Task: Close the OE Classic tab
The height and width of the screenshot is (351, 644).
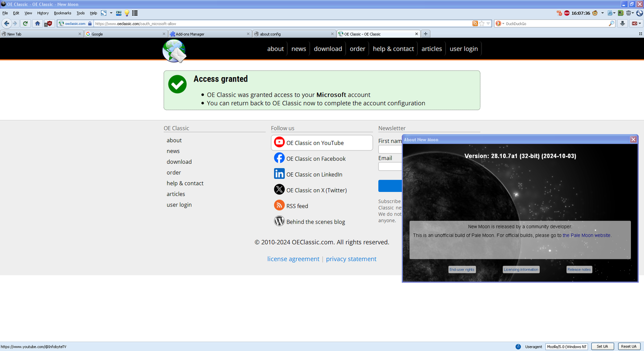Action: coord(416,34)
